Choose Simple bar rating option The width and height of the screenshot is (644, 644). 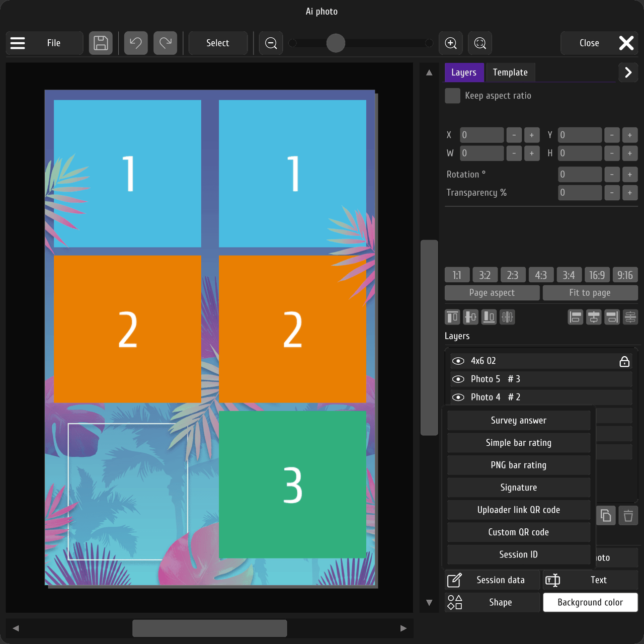click(519, 443)
